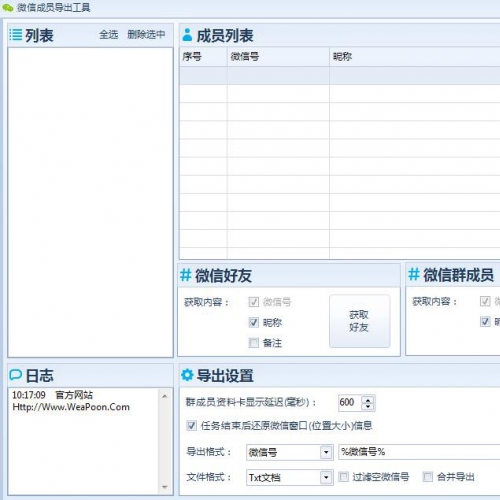Enable the 过滤空微信号 checkbox
Image resolution: width=500 pixels, height=500 pixels.
[344, 477]
